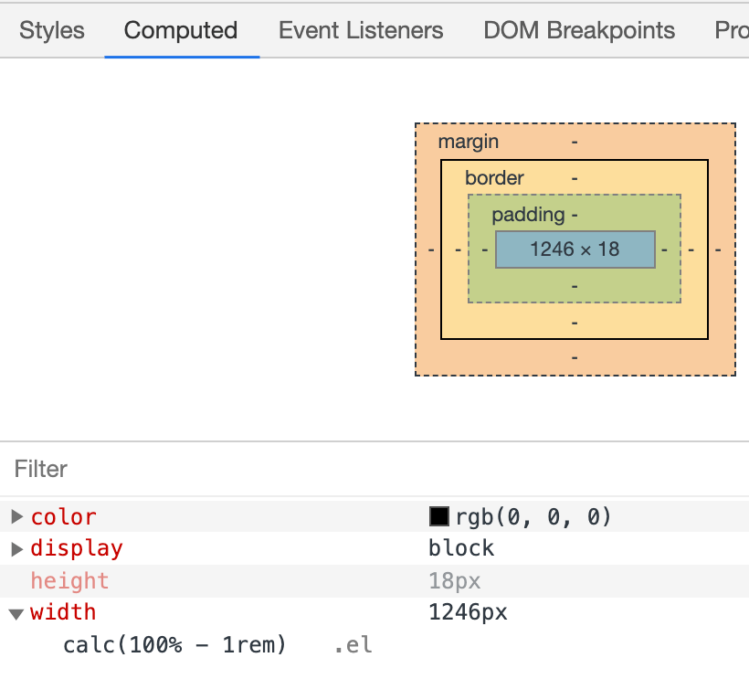Viewport: 749px width, 700px height.
Task: Click the margin top value dash
Action: coord(575,142)
